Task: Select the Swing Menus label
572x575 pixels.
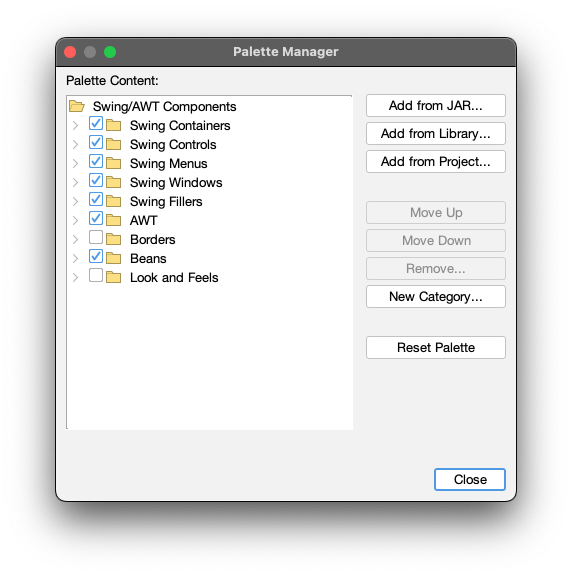Action: (169, 164)
